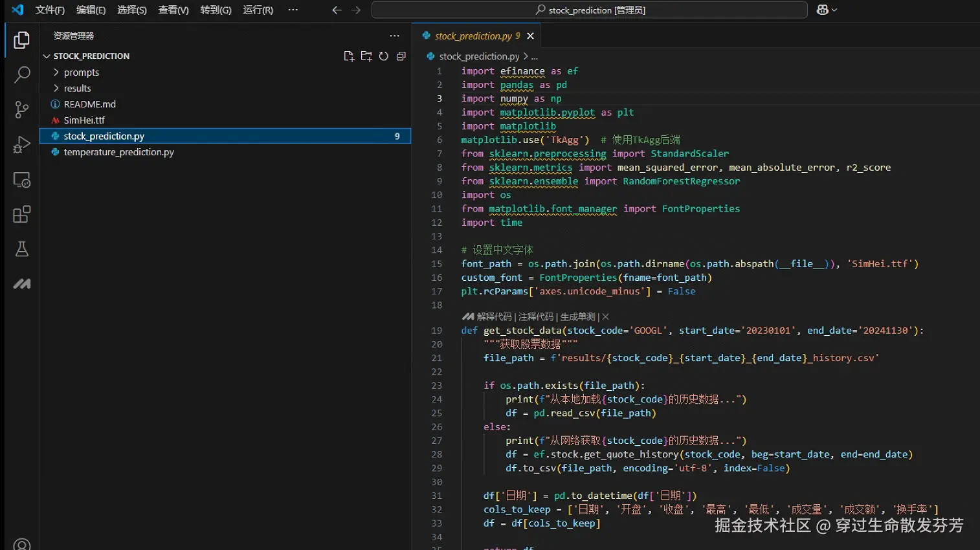Close the stock_prediction.py editor tab
980x550 pixels.
(x=531, y=36)
